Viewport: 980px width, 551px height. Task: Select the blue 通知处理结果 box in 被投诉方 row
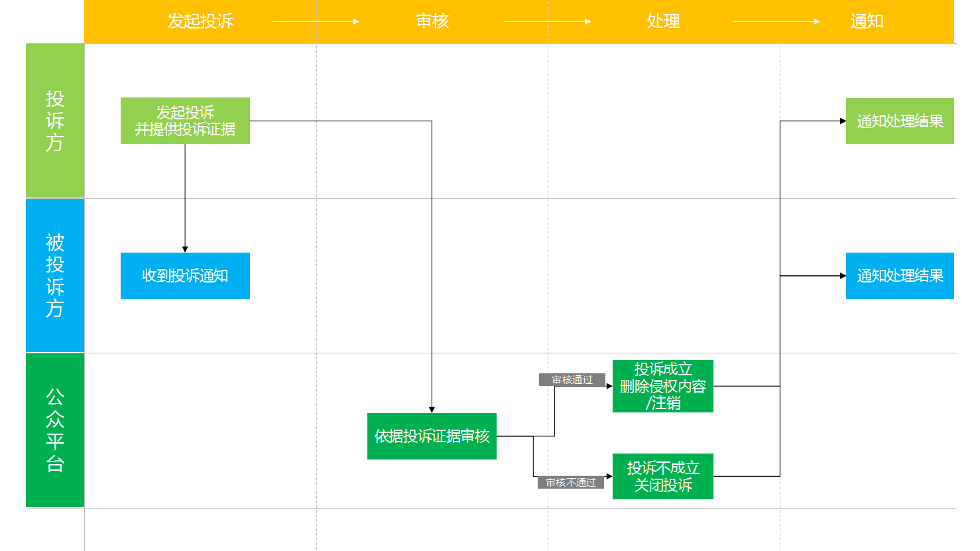tap(900, 276)
